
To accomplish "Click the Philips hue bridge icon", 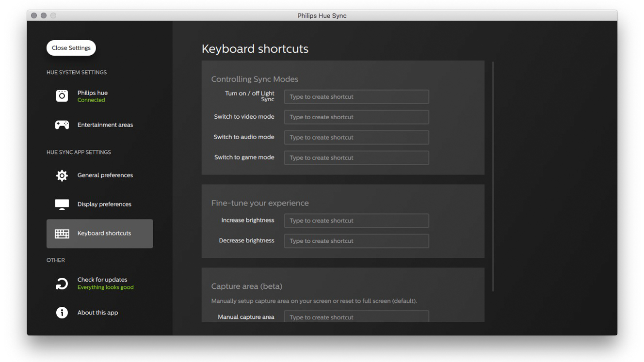I will point(62,96).
